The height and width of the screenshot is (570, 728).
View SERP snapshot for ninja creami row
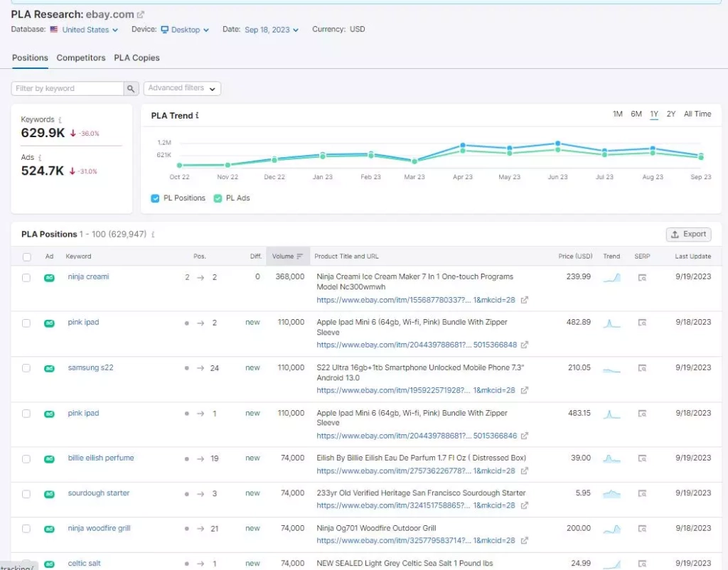click(642, 278)
